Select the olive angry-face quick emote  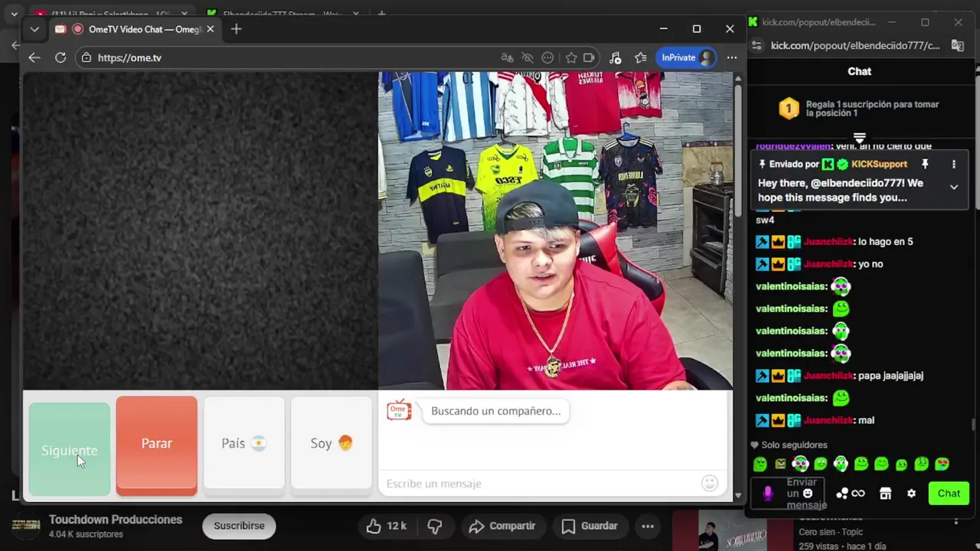[x=780, y=464]
